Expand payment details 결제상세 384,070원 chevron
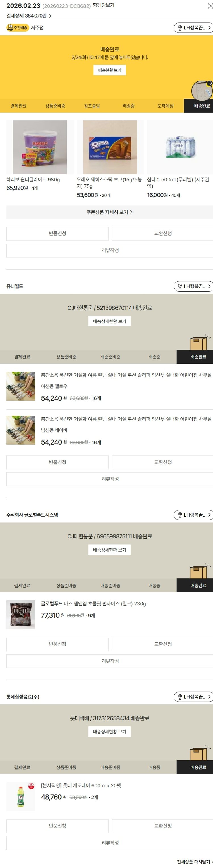This screenshot has width=213, height=868. pos(29,16)
